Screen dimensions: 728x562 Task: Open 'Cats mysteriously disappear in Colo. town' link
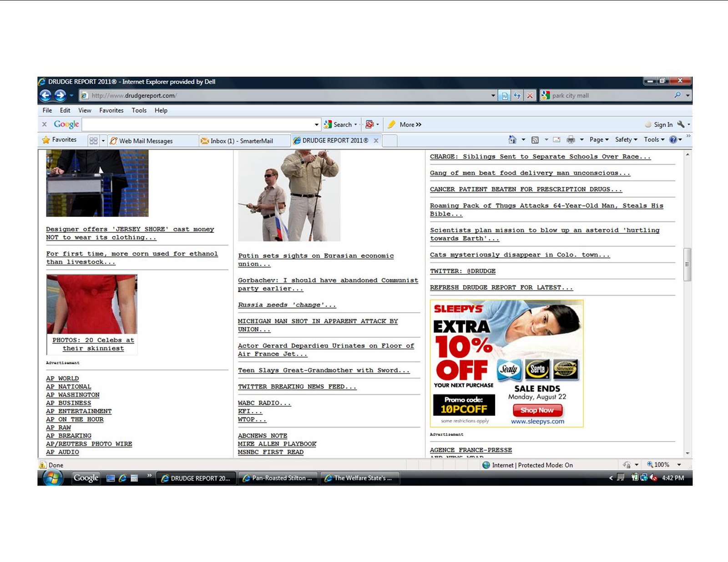520,255
